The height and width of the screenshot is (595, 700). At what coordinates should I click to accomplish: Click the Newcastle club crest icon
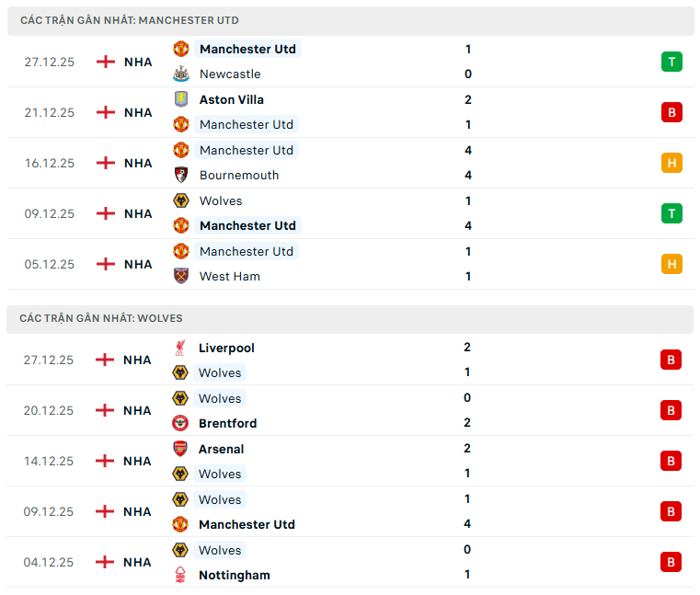pyautogui.click(x=181, y=74)
